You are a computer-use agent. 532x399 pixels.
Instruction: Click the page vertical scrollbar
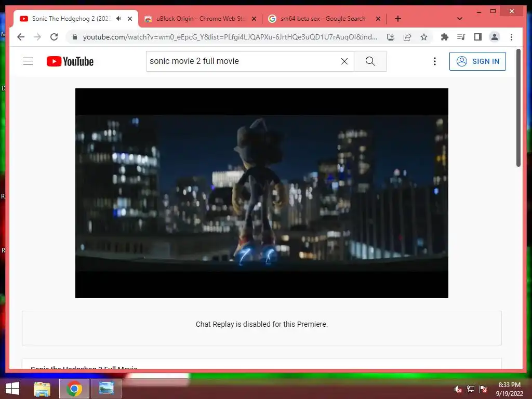[518, 108]
